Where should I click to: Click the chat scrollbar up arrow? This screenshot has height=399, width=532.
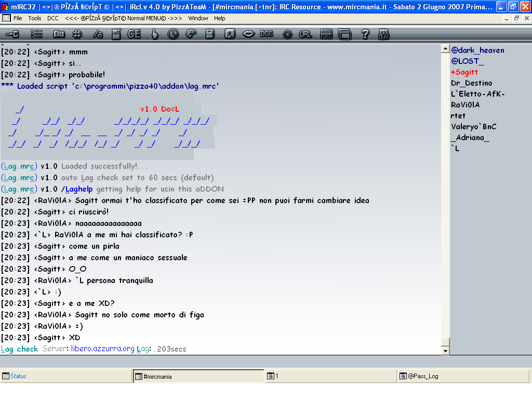(445, 49)
